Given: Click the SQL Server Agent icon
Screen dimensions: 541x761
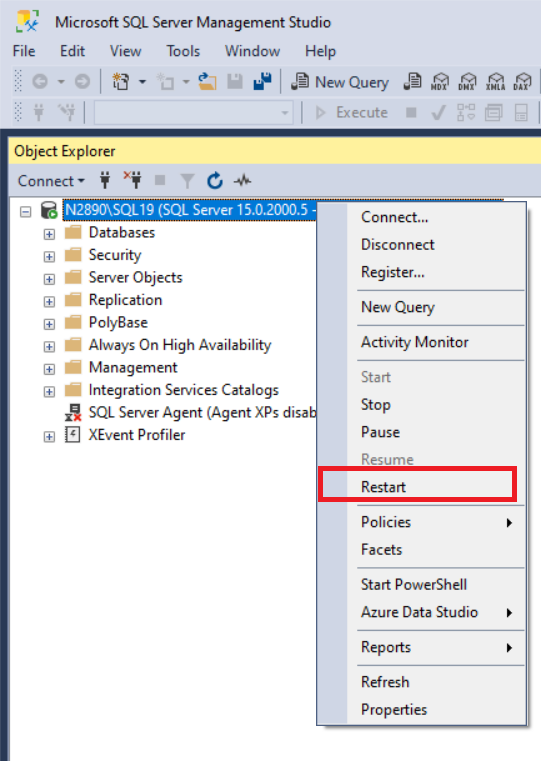Looking at the screenshot, I should 73,413.
